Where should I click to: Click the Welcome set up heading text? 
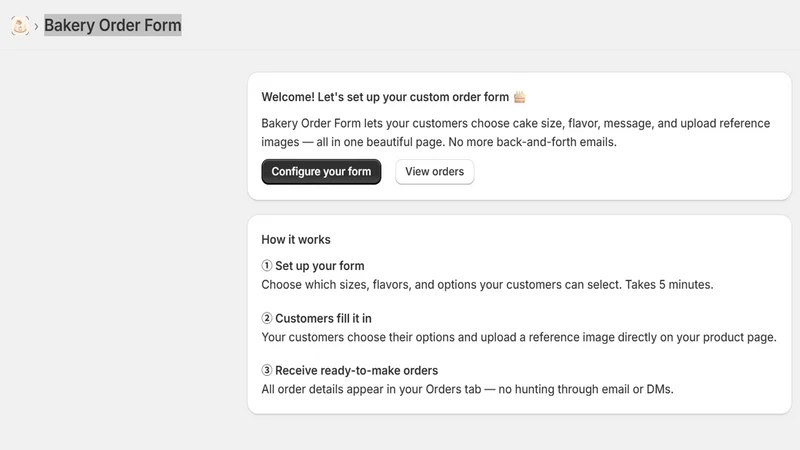[385, 97]
